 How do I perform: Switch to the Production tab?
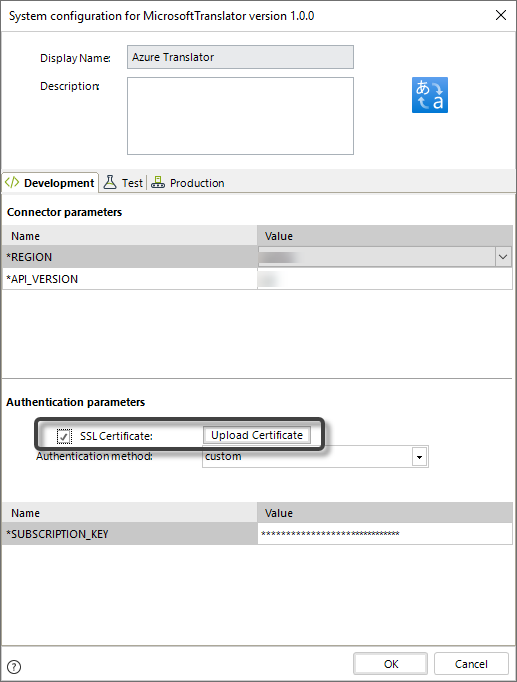[188, 183]
